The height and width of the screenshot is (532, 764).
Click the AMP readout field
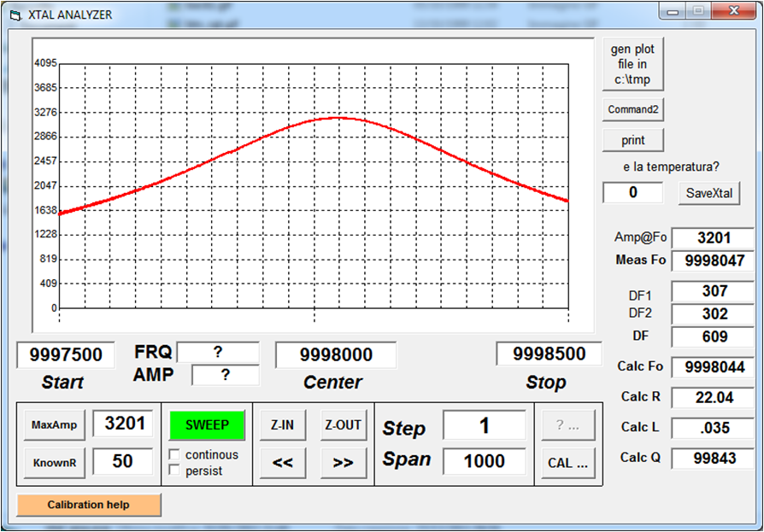point(225,375)
